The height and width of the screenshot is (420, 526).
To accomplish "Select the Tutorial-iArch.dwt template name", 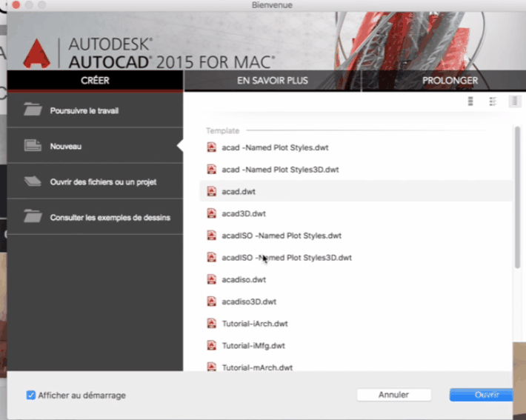I will coord(255,324).
